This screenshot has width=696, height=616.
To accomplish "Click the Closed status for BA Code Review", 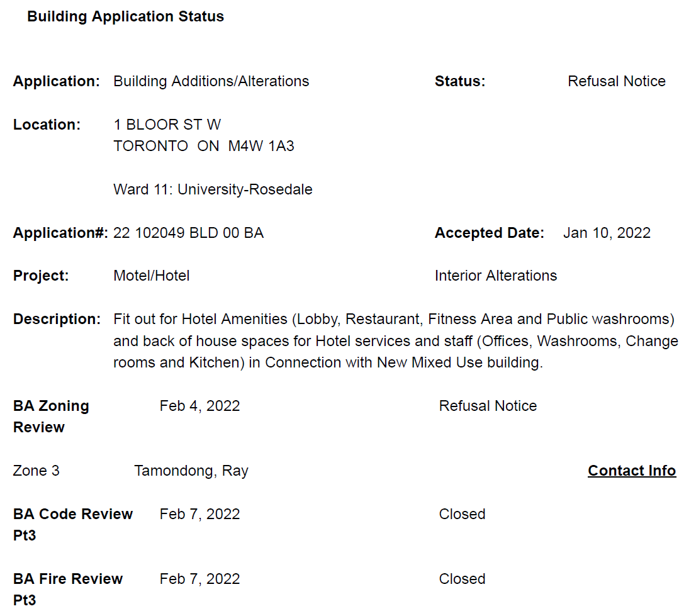I will pos(462,514).
